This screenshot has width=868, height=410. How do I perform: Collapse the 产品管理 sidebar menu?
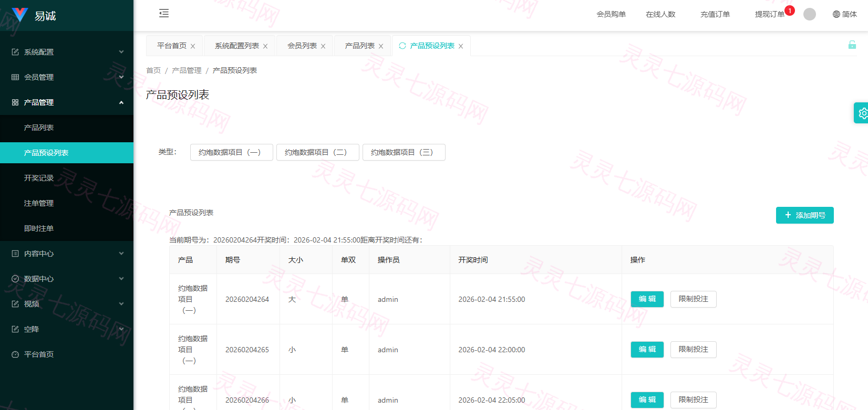tap(67, 102)
